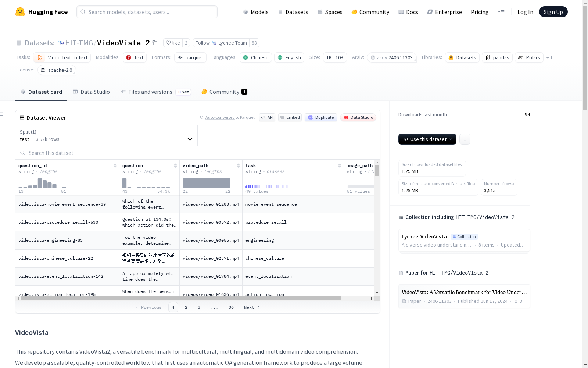
Task: Select the apache-2.0 license tag
Action: point(57,70)
